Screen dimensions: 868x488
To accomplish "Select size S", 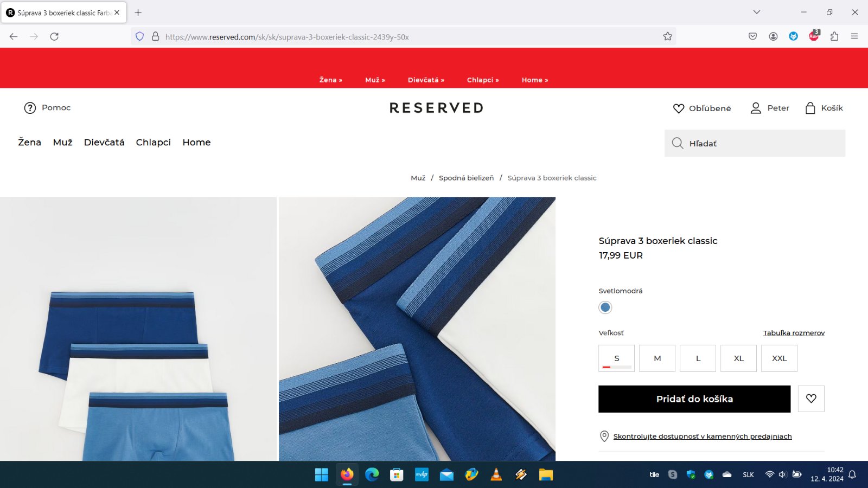I will pyautogui.click(x=616, y=358).
